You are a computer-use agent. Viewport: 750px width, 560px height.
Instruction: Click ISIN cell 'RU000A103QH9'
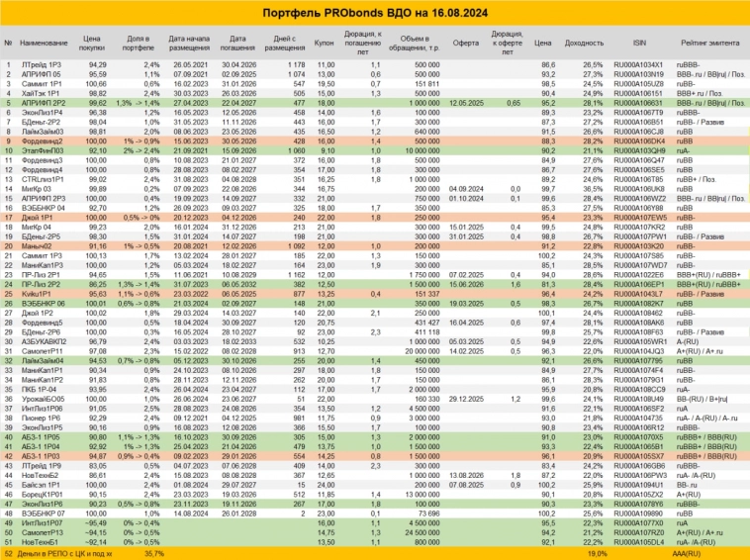click(x=639, y=151)
